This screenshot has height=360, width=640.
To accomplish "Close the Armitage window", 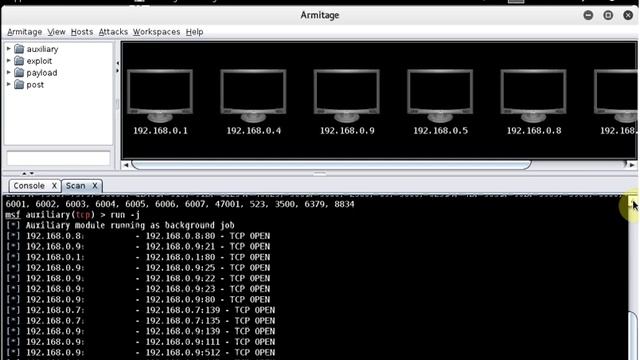I will (628, 15).
